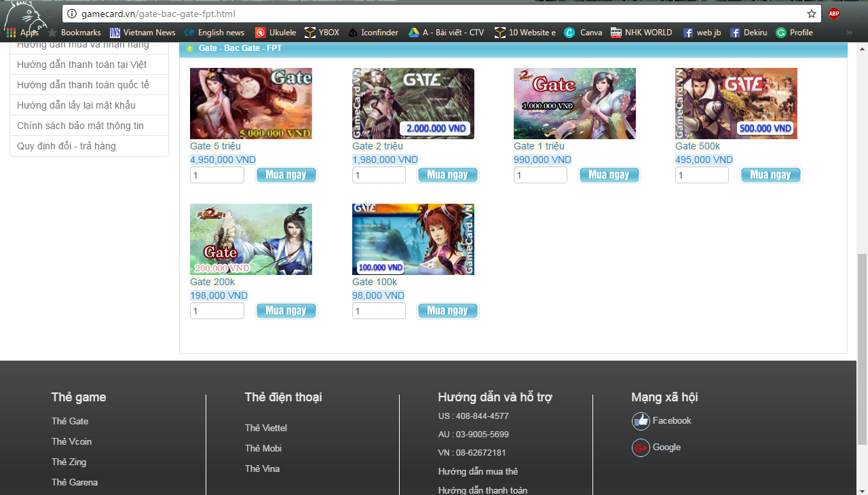This screenshot has width=868, height=495.
Task: Open 'Thẻ Vcoin' footer link
Action: tap(71, 441)
